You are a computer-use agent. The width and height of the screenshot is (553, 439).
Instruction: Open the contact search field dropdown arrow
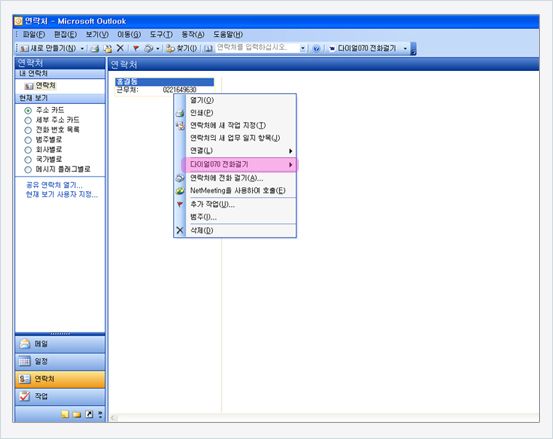coord(303,49)
